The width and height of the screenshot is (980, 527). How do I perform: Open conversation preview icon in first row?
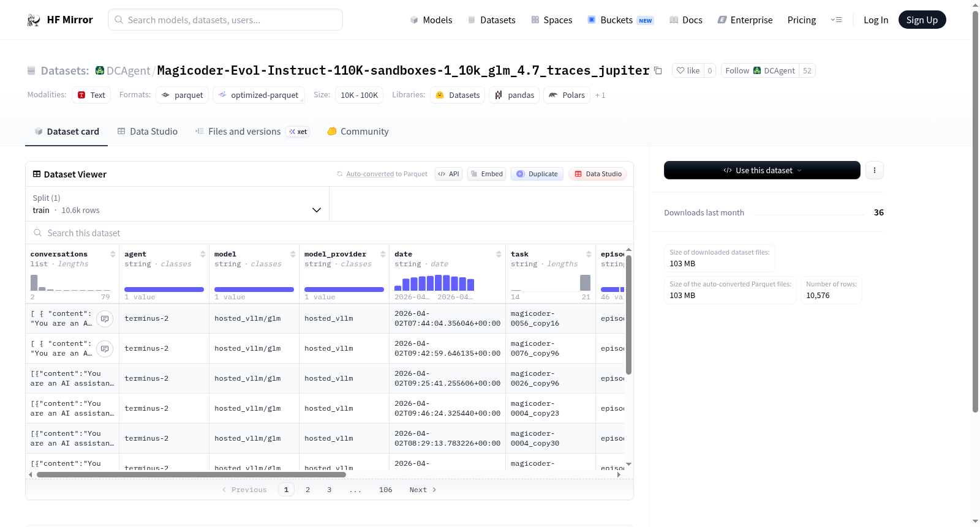[x=105, y=319]
